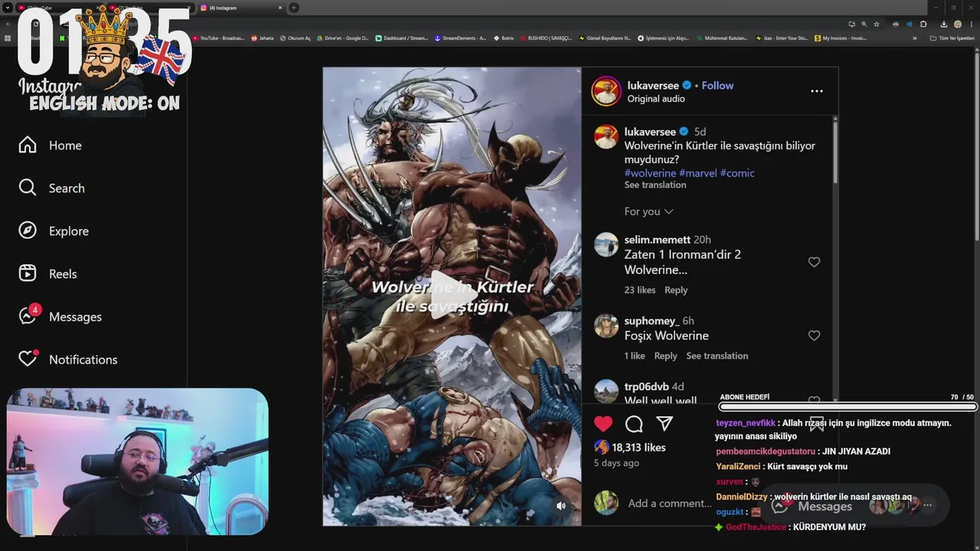The height and width of the screenshot is (551, 980).
Task: Open the StreamElements bookmark
Action: 460,38
